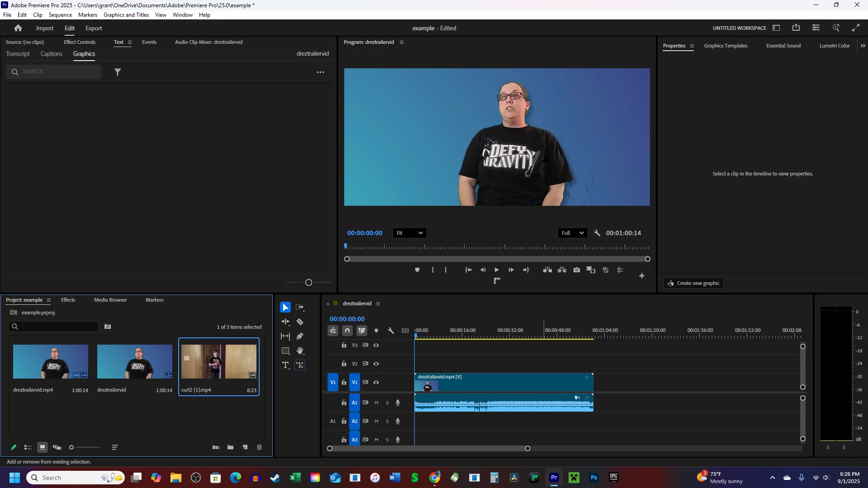Hide the V1 track output
The width and height of the screenshot is (868, 488).
point(376,383)
